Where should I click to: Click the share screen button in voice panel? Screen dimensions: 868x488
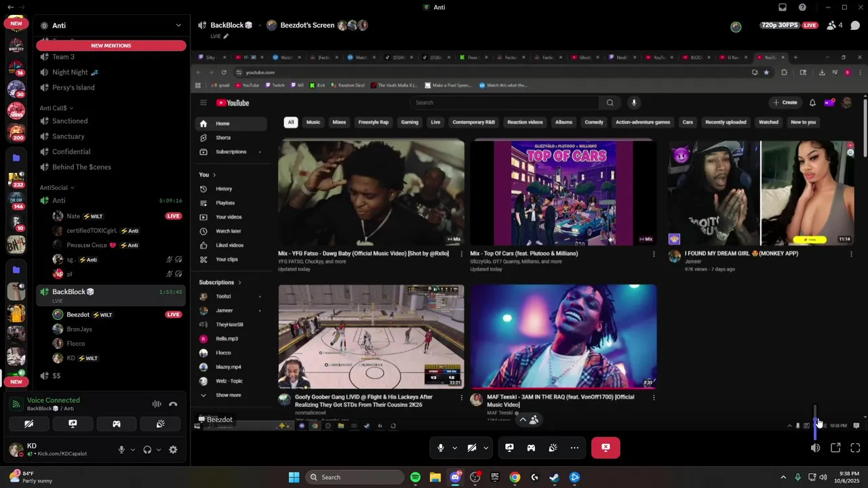click(73, 424)
